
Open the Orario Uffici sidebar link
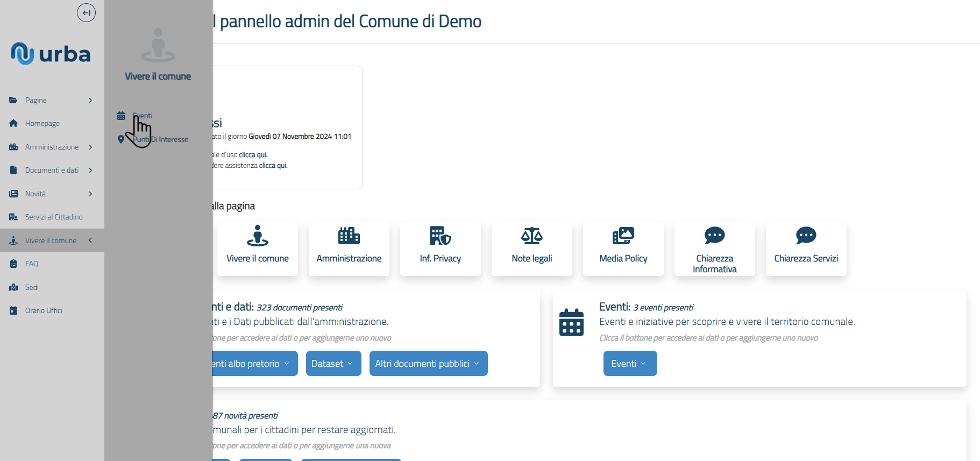[44, 310]
